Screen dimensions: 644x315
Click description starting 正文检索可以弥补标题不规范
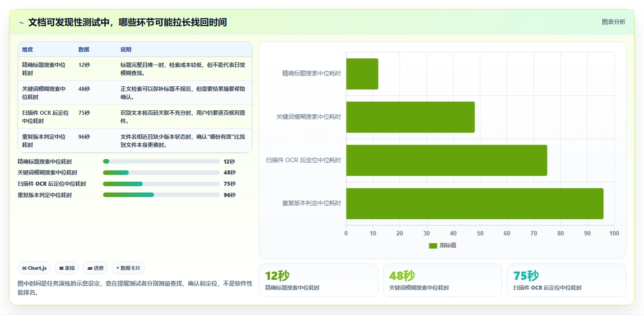coord(183,93)
